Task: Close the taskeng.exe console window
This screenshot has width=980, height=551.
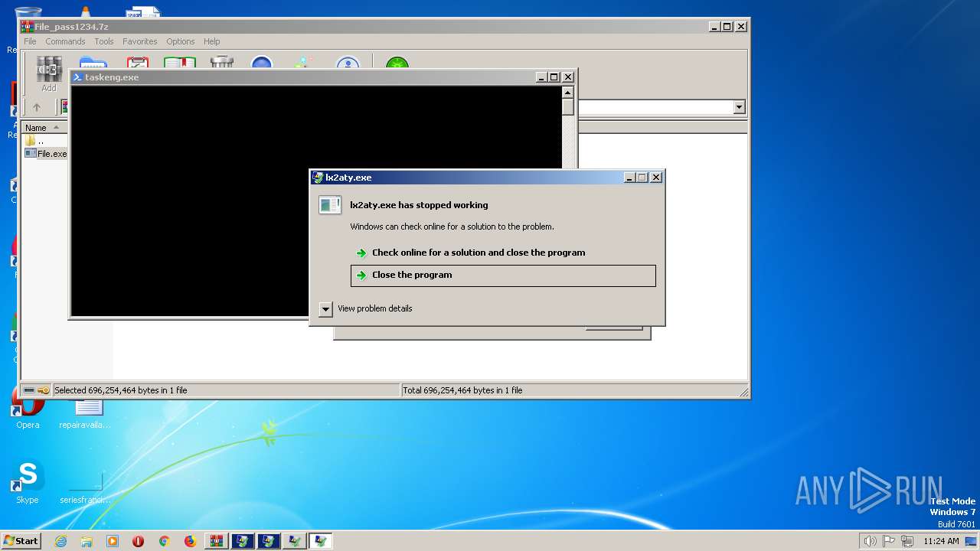Action: (567, 77)
